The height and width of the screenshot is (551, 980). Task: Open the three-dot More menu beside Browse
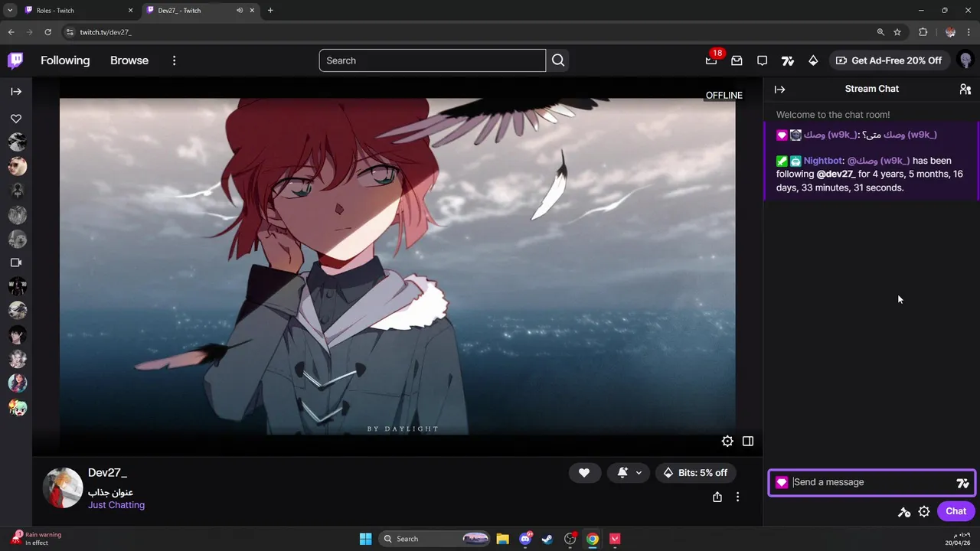pyautogui.click(x=174, y=60)
